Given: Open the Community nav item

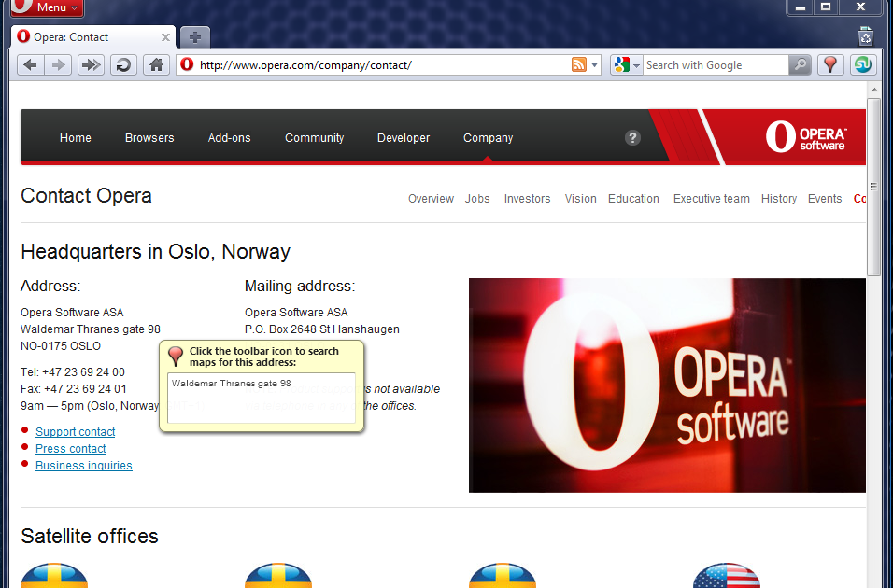Looking at the screenshot, I should 315,138.
